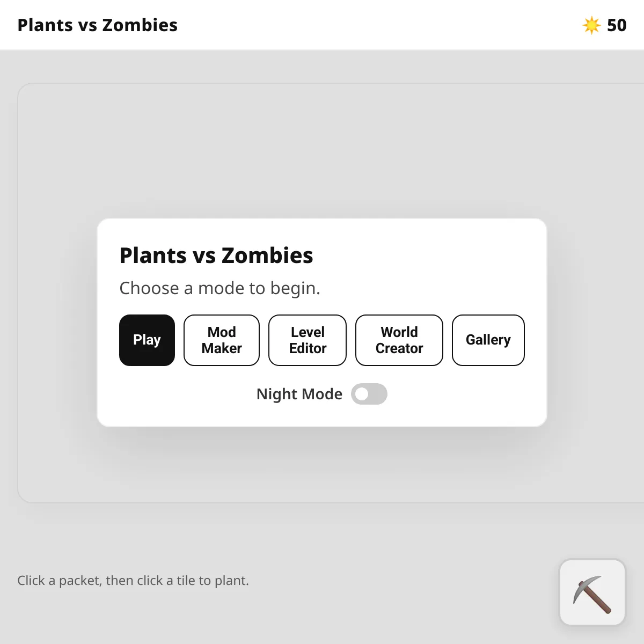The height and width of the screenshot is (644, 644).
Task: Open the Gallery
Action: point(488,340)
